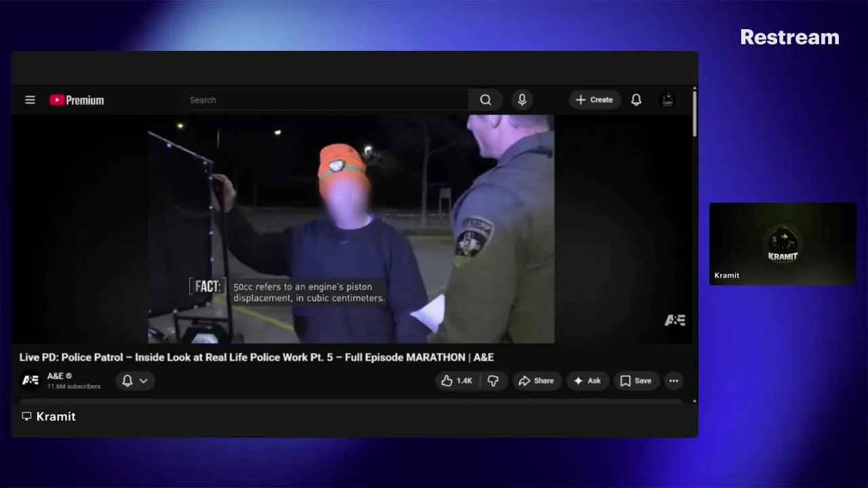
Task: Expand the subscription notification bell dropdown
Action: [x=135, y=381]
